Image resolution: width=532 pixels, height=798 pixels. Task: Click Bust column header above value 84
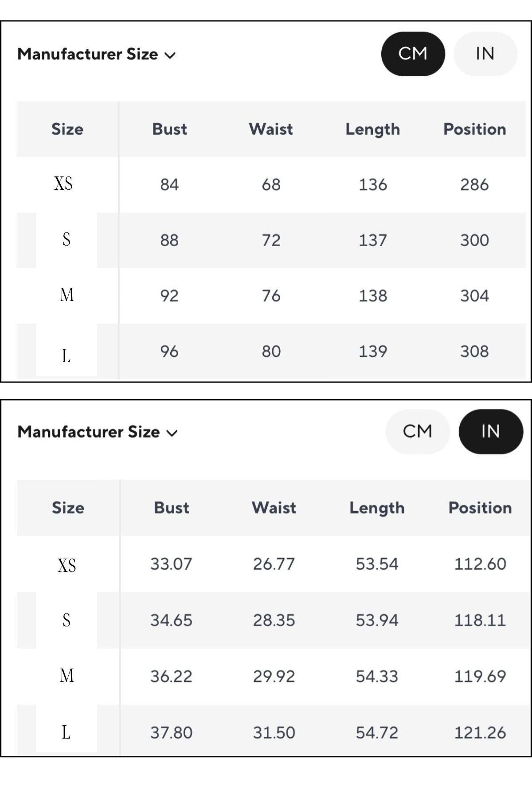point(169,129)
